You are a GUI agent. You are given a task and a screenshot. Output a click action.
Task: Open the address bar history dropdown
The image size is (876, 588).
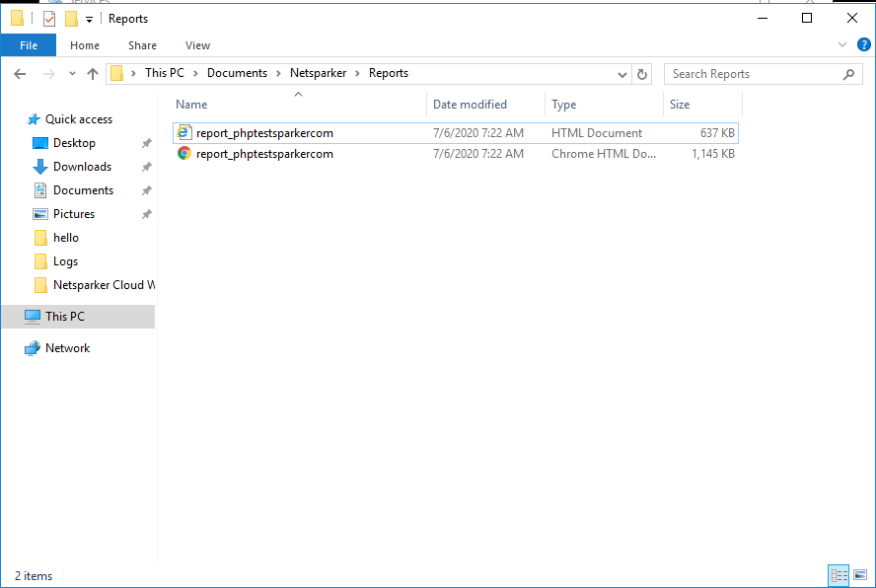(x=621, y=73)
